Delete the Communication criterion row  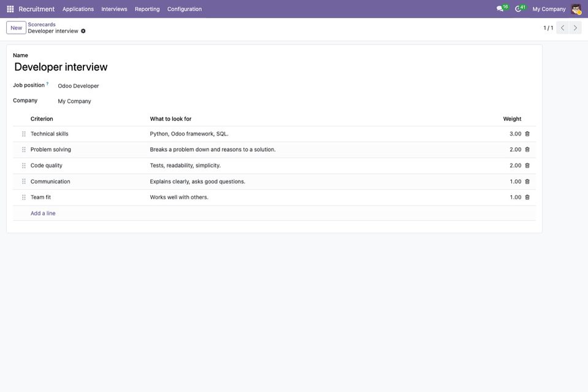click(x=527, y=182)
